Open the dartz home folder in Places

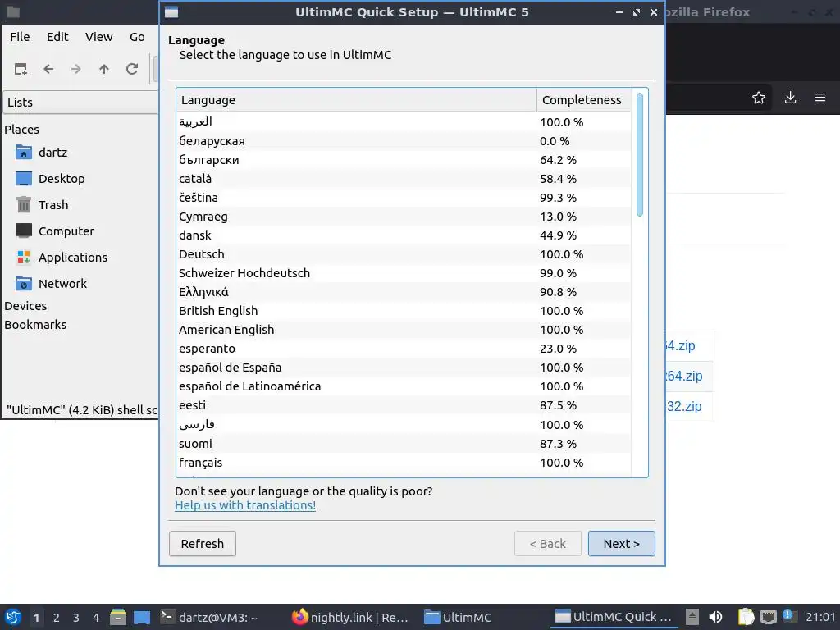pyautogui.click(x=42, y=152)
